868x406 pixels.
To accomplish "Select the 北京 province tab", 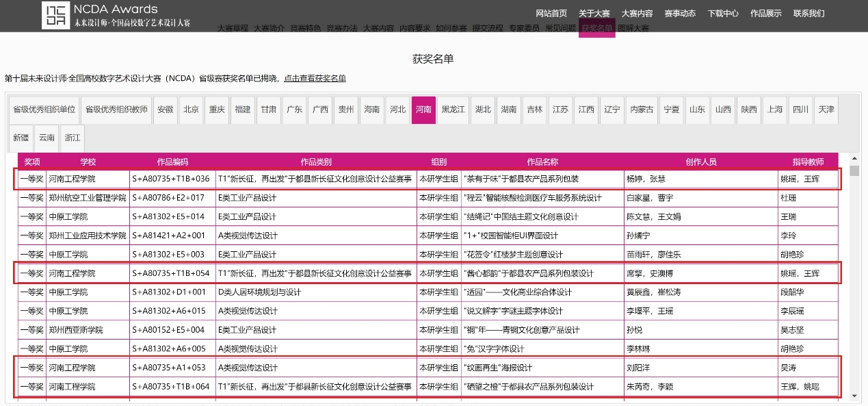I will 192,110.
